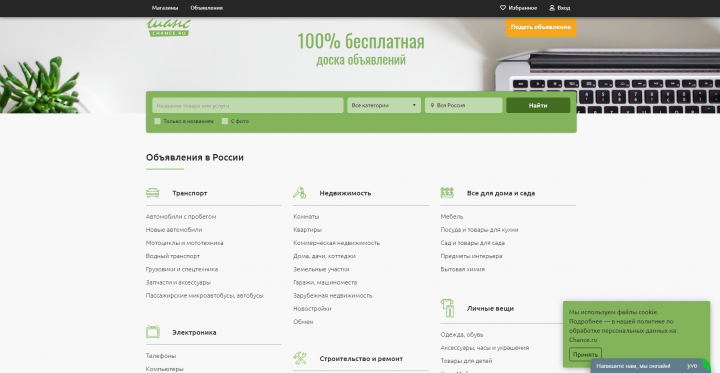Go to Избранное in the top bar
The width and height of the screenshot is (720, 373).
point(523,8)
